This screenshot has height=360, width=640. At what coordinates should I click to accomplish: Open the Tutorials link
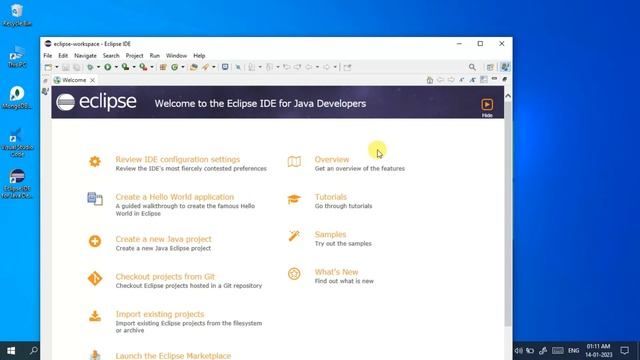tap(331, 197)
